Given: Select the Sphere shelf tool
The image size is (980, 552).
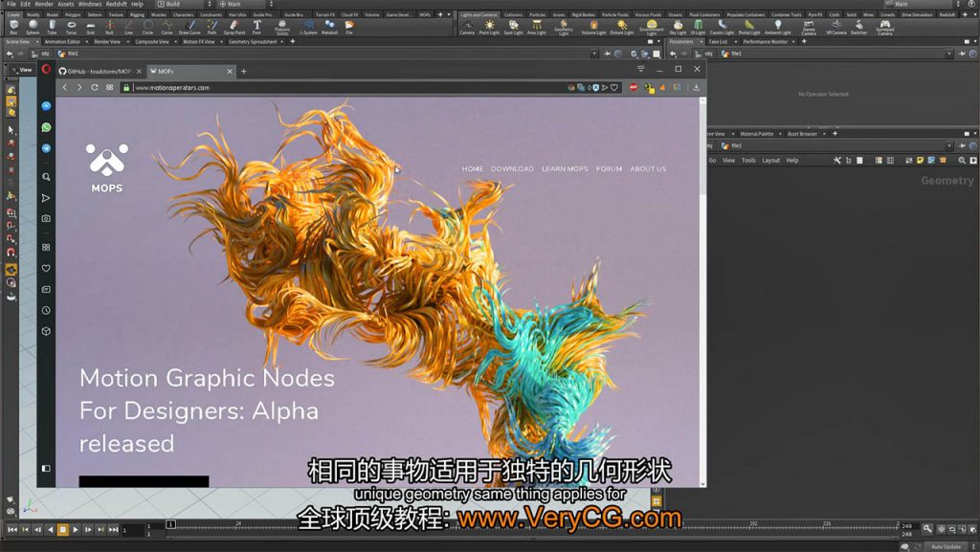Looking at the screenshot, I should click(33, 27).
